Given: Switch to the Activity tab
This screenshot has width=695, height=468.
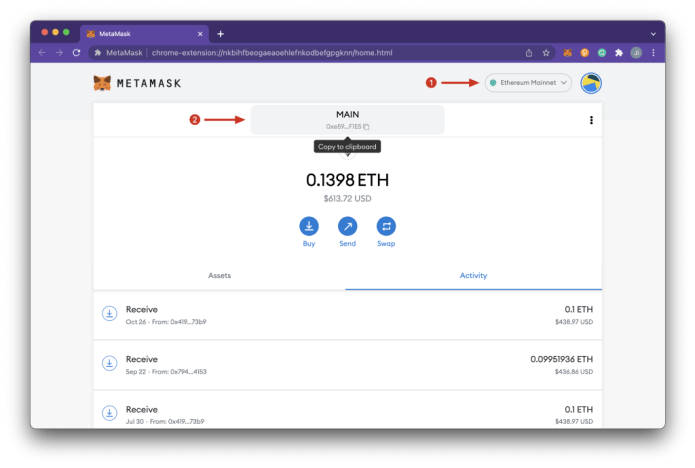Looking at the screenshot, I should tap(473, 276).
